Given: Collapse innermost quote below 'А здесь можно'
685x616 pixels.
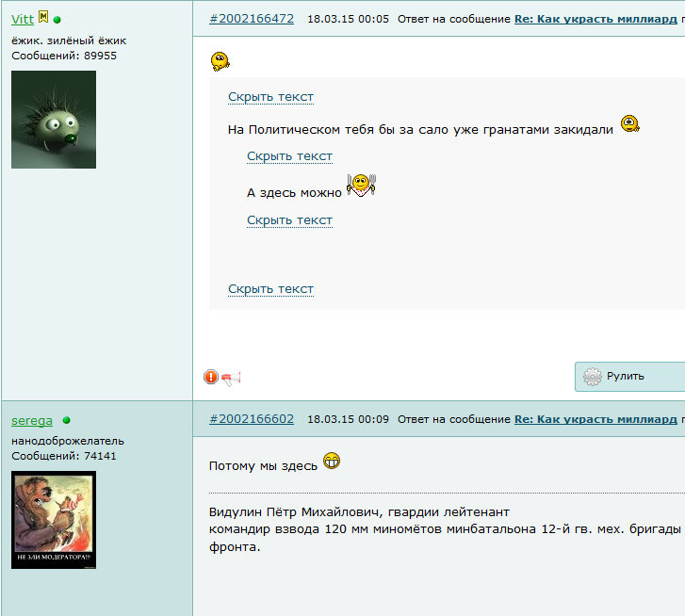Looking at the screenshot, I should (x=289, y=220).
